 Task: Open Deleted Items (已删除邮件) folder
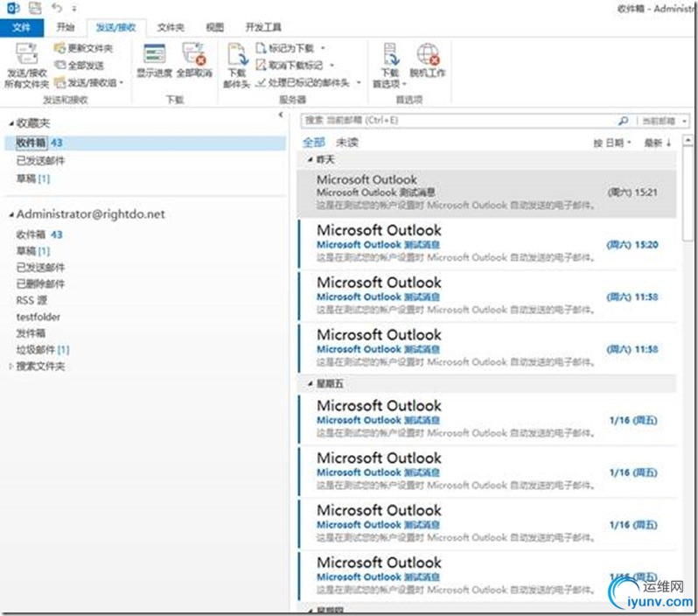40,283
